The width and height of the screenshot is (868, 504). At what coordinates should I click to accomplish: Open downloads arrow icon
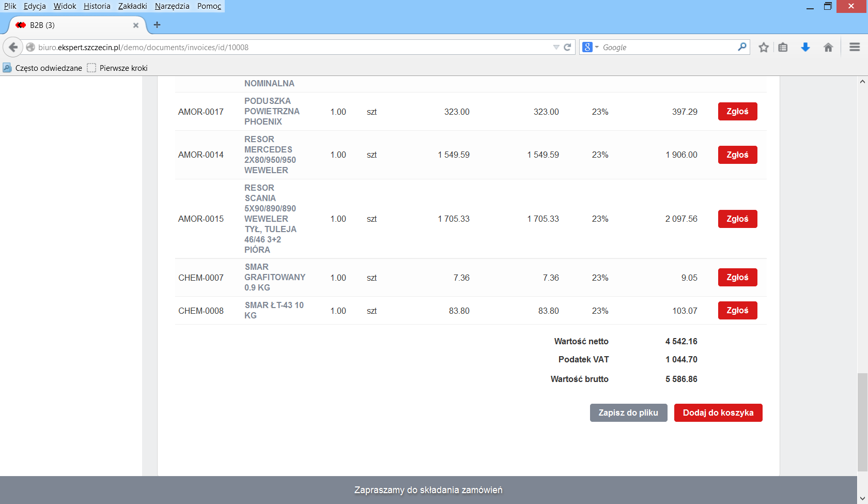tap(805, 48)
